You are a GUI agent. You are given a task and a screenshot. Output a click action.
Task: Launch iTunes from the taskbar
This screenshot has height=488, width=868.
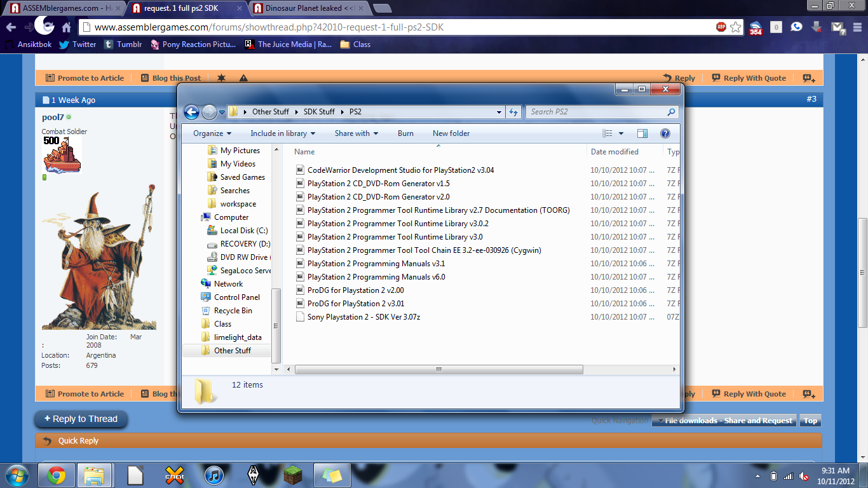click(214, 475)
